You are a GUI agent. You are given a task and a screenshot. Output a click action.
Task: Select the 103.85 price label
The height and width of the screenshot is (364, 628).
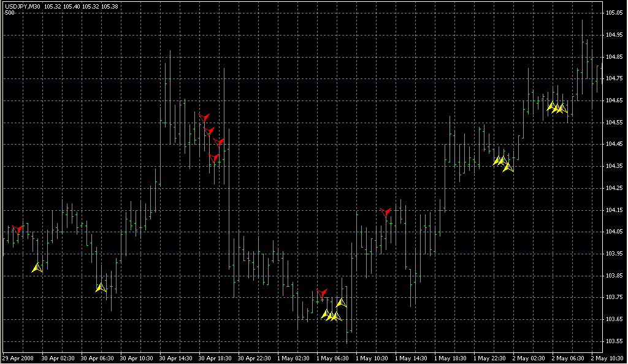(x=614, y=276)
